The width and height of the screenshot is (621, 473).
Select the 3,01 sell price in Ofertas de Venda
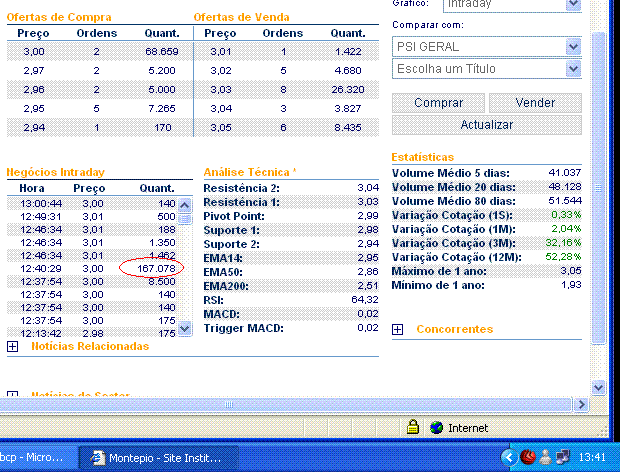pos(221,51)
